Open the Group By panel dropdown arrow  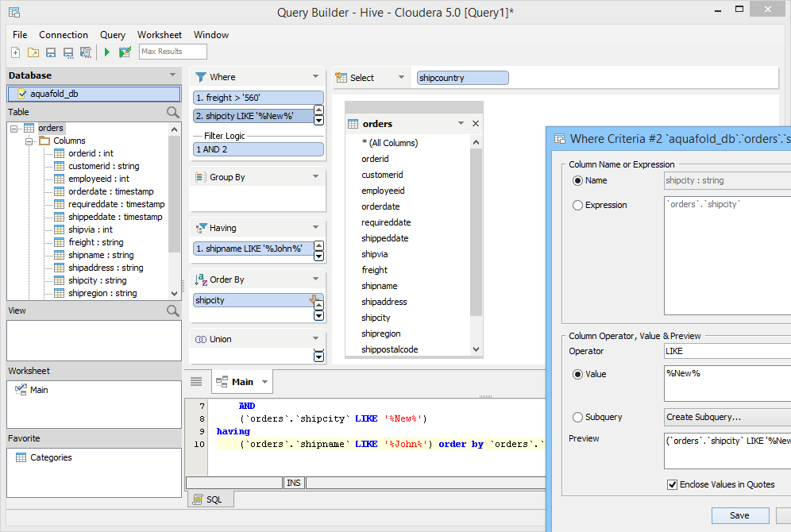tap(316, 176)
